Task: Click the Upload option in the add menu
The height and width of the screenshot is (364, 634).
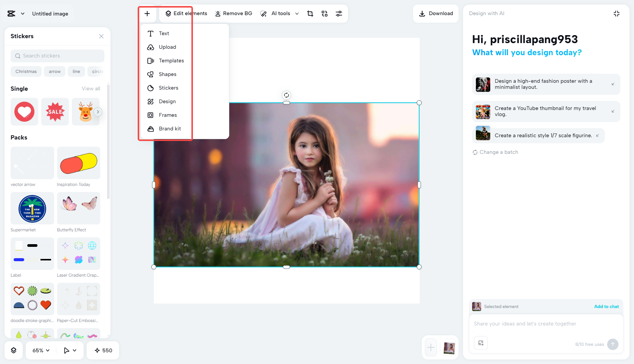Action: tap(166, 47)
